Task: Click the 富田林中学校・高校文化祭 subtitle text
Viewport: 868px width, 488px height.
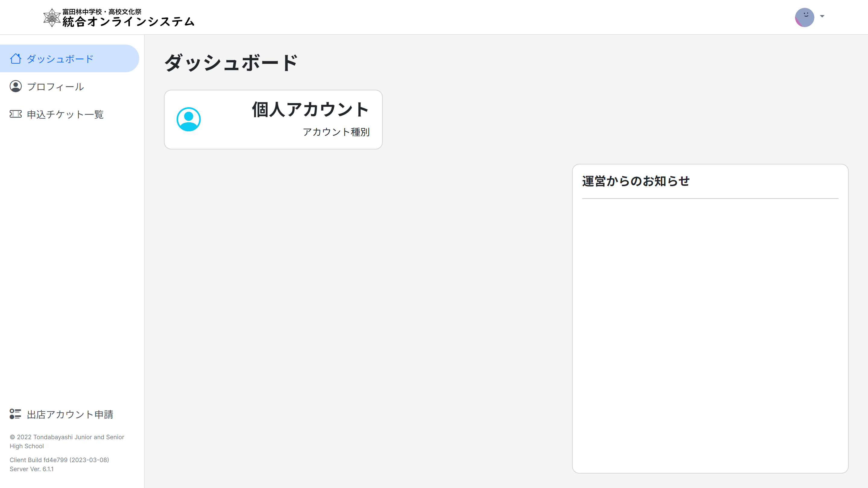Action: (102, 12)
